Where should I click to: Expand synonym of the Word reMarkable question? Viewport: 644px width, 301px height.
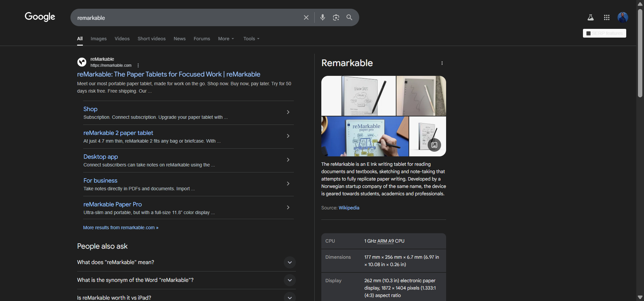(186, 280)
